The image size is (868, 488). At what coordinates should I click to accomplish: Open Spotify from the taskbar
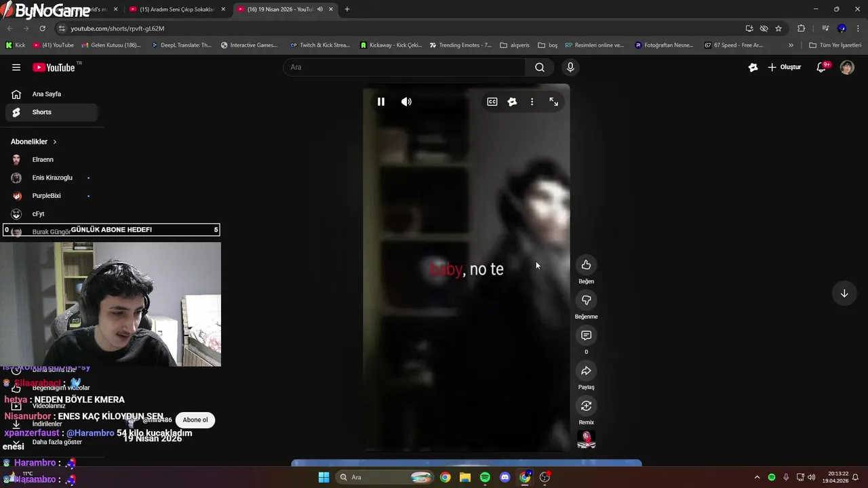pos(485,477)
